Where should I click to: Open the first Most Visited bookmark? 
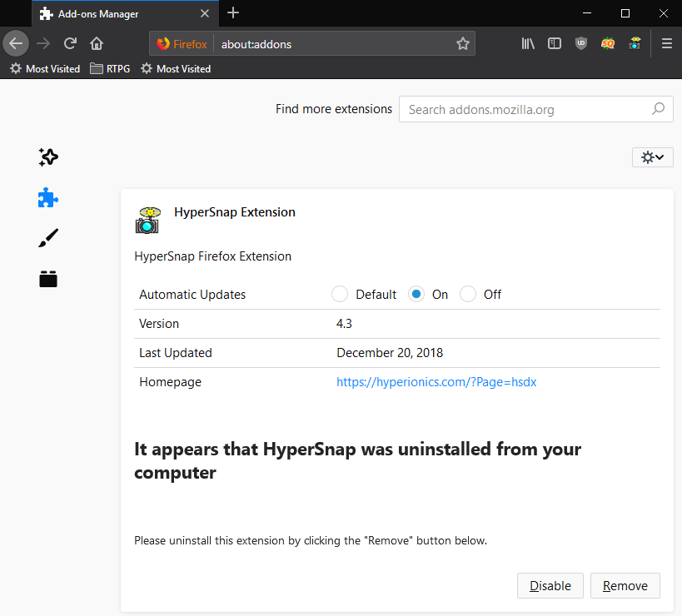[45, 69]
